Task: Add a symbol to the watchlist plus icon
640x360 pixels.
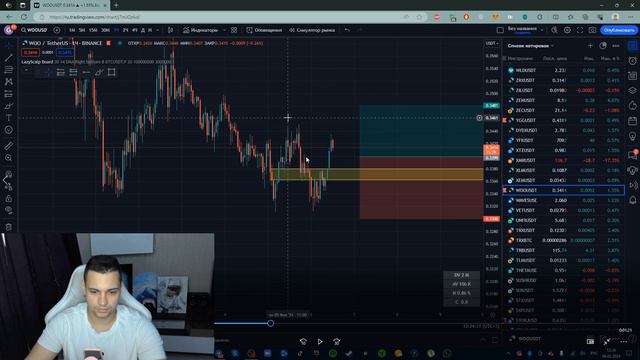Action: 590,46
